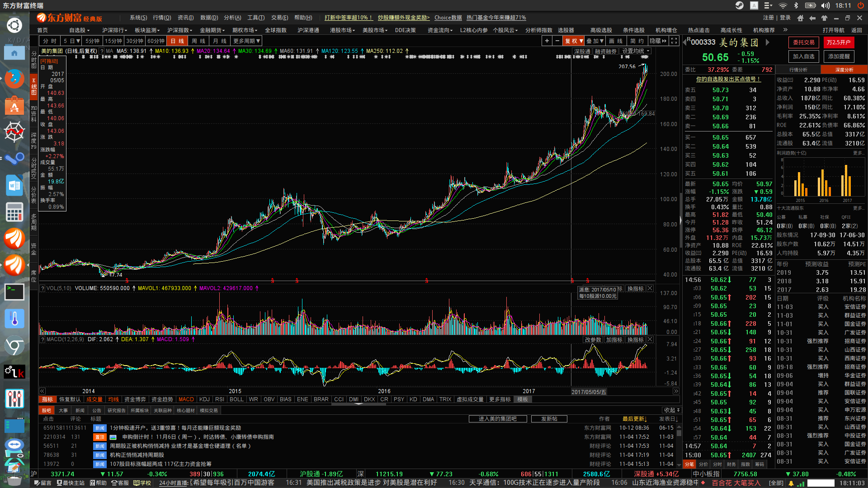Go to next stock arrow beside 美的集团
Image resolution: width=868 pixels, height=488 pixels.
pos(767,42)
